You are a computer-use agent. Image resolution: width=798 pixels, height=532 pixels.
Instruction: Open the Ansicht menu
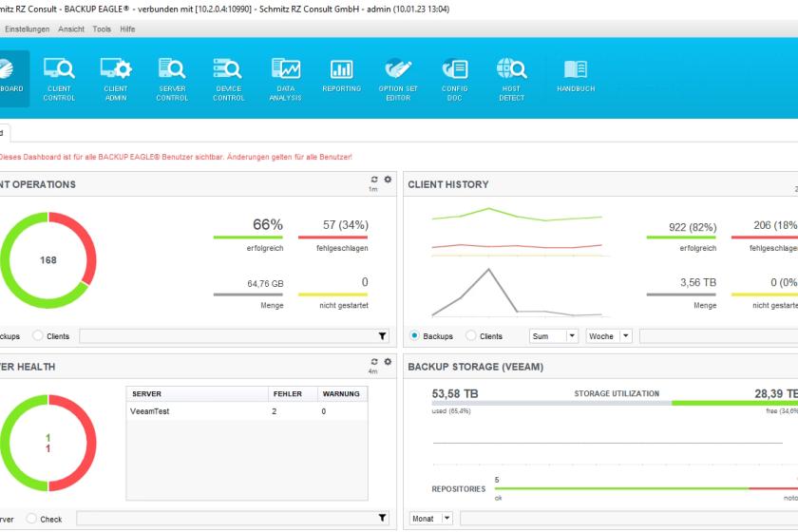[x=71, y=29]
